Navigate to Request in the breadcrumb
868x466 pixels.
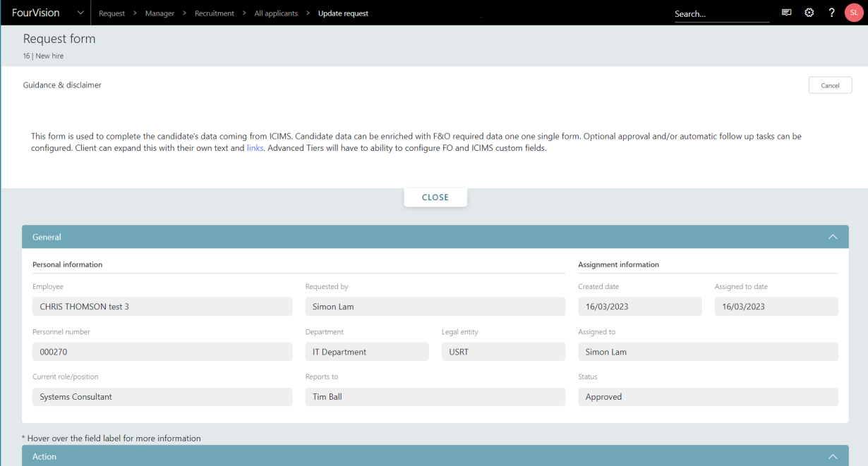[111, 13]
